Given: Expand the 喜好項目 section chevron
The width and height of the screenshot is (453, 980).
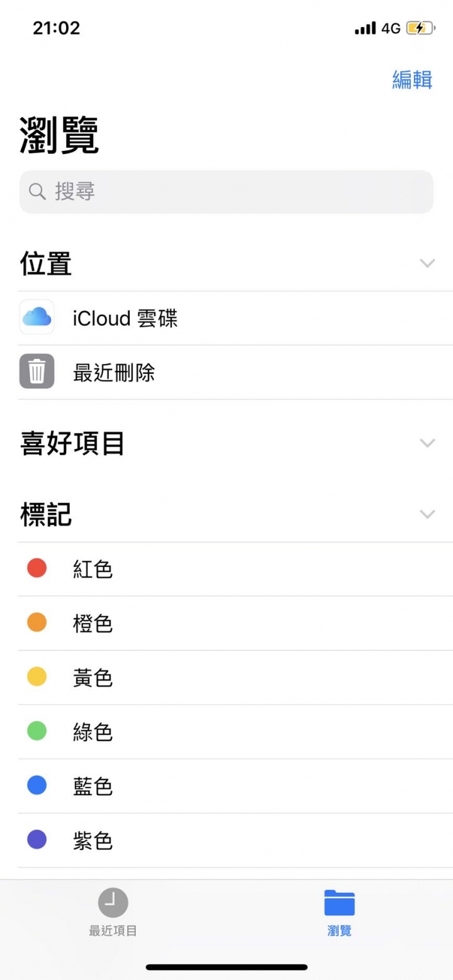Looking at the screenshot, I should pyautogui.click(x=427, y=443).
